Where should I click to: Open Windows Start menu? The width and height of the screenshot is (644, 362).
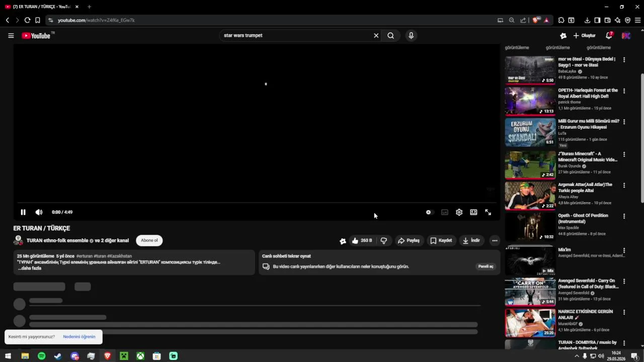(x=8, y=356)
